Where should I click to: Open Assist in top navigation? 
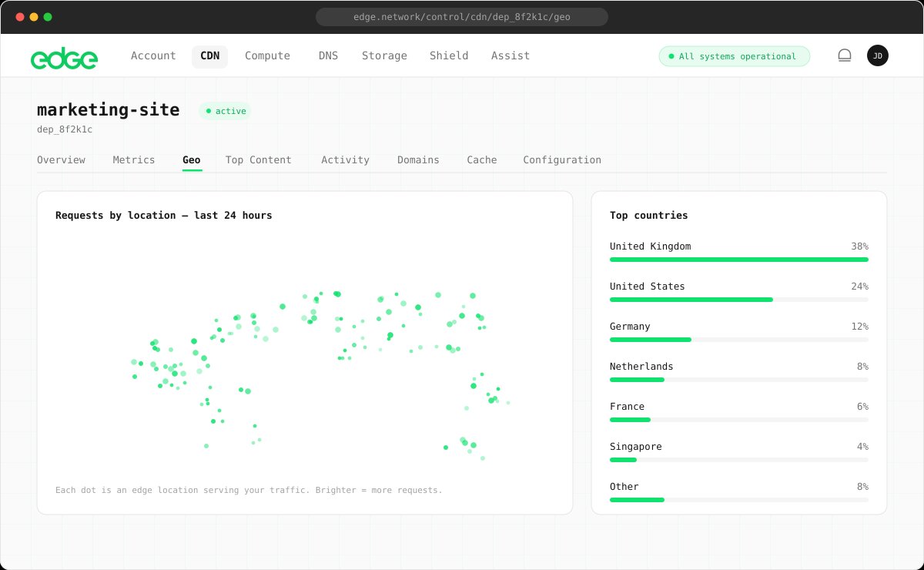tap(511, 55)
